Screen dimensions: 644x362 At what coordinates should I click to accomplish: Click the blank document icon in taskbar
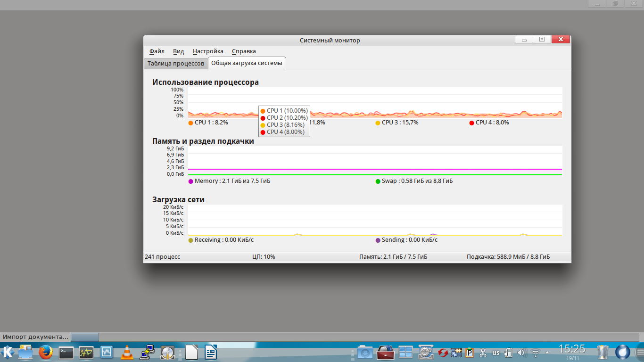coord(191,352)
